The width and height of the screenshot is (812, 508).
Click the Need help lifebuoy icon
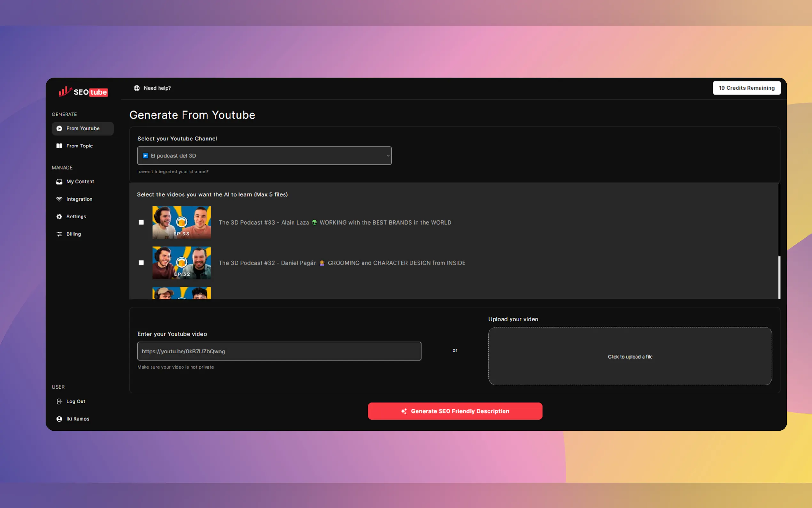(137, 88)
